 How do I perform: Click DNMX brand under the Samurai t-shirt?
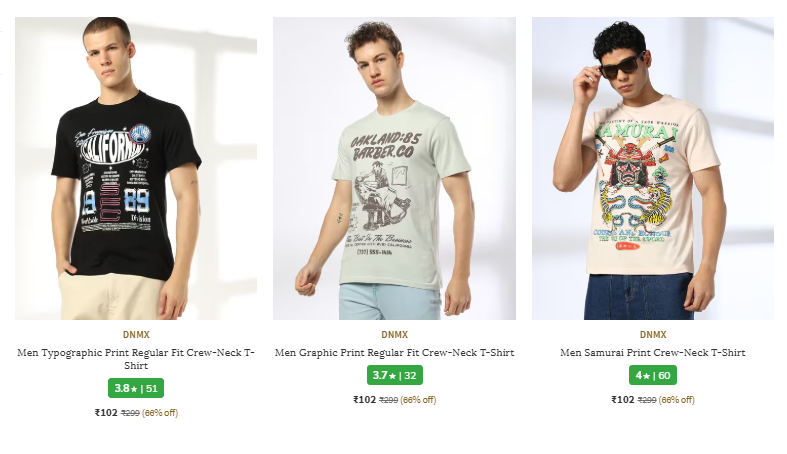click(652, 335)
